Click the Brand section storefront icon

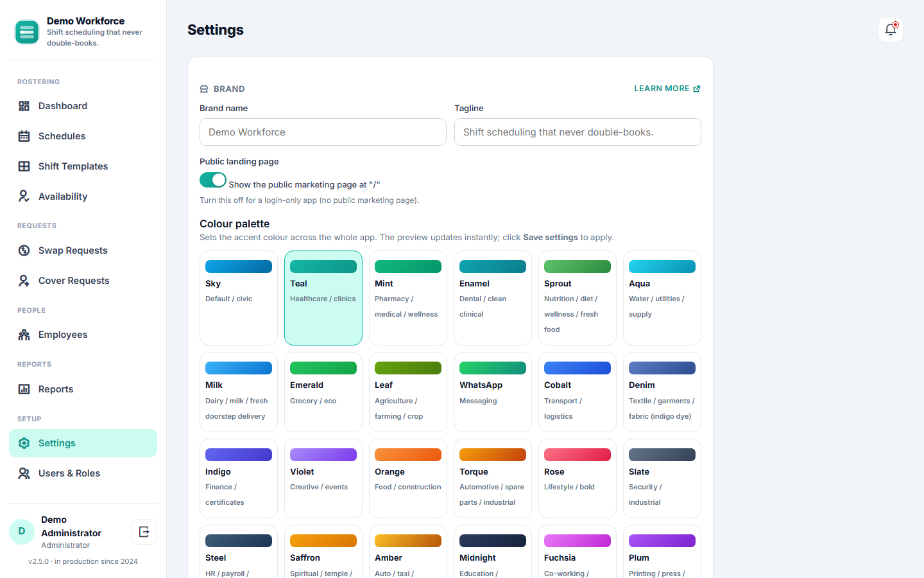[204, 89]
